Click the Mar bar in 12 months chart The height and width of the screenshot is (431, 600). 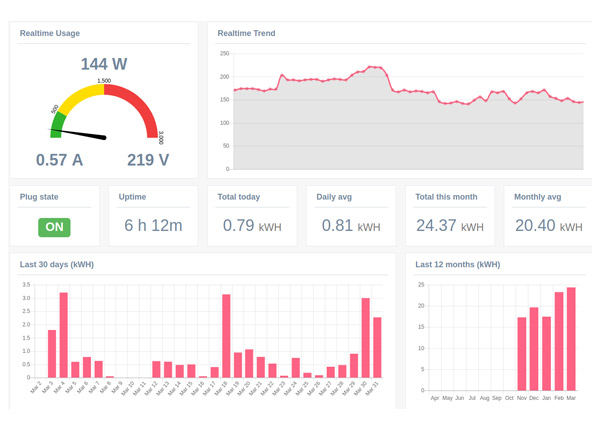pyautogui.click(x=571, y=339)
